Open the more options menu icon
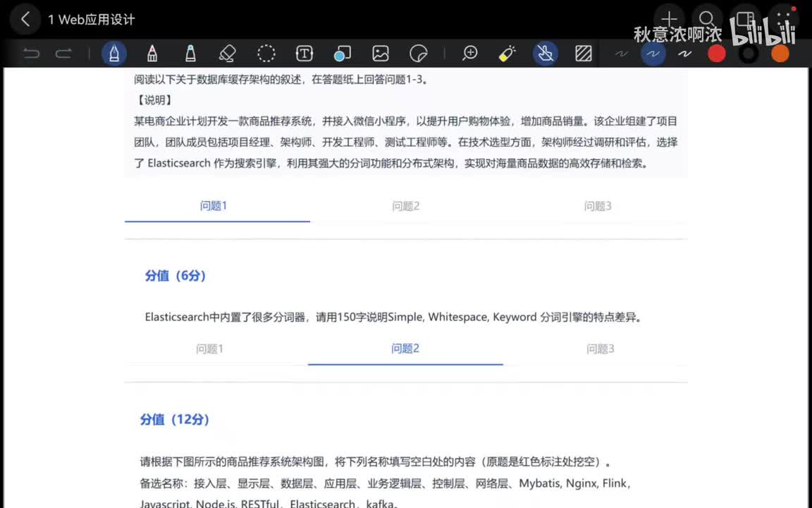Image resolution: width=812 pixels, height=508 pixels. 784,19
